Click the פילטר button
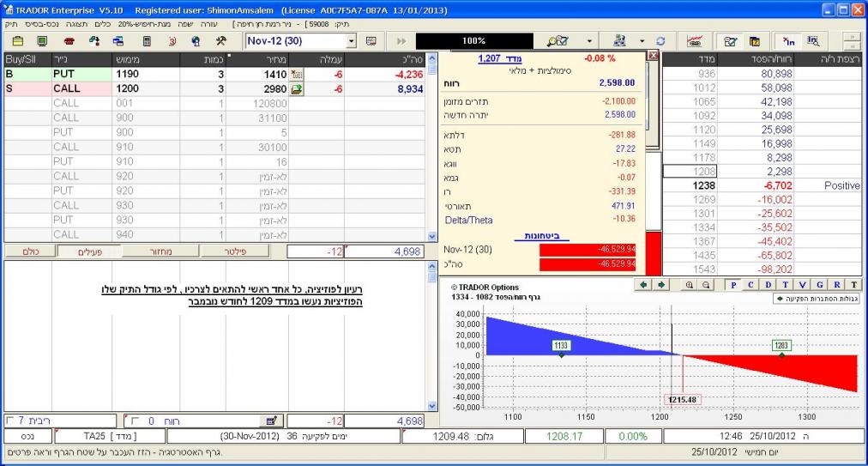Screen dimensions: 868x466 (236, 251)
